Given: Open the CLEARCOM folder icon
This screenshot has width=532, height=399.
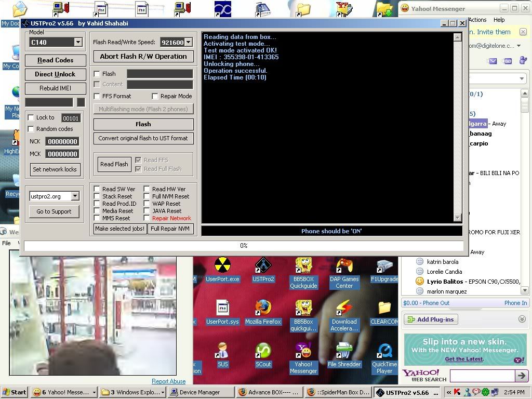Looking at the screenshot, I should tap(384, 312).
